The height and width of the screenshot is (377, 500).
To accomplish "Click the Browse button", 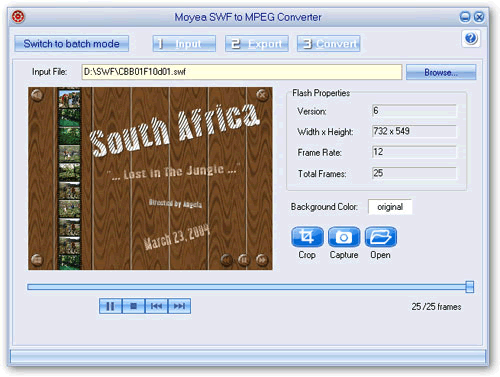I will 441,72.
